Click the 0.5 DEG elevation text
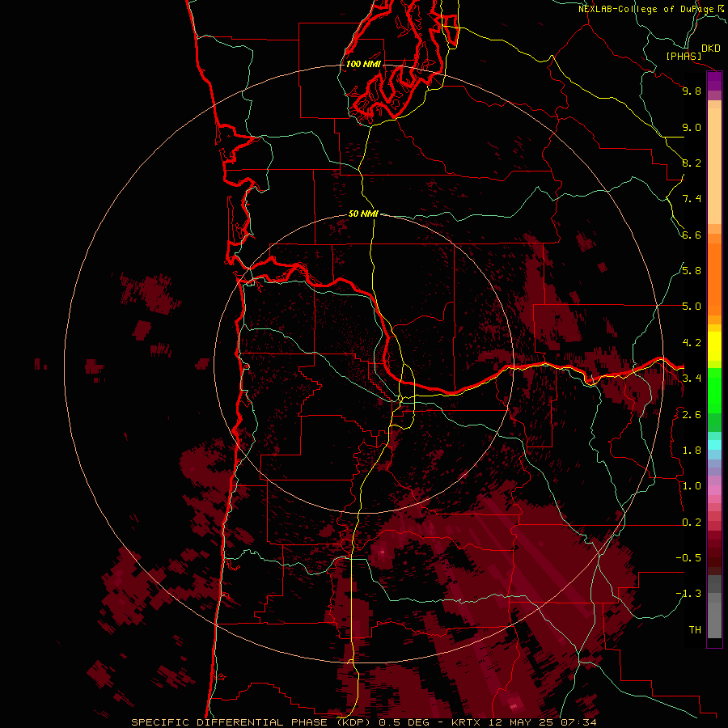Viewport: 728px width, 728px height. click(404, 722)
